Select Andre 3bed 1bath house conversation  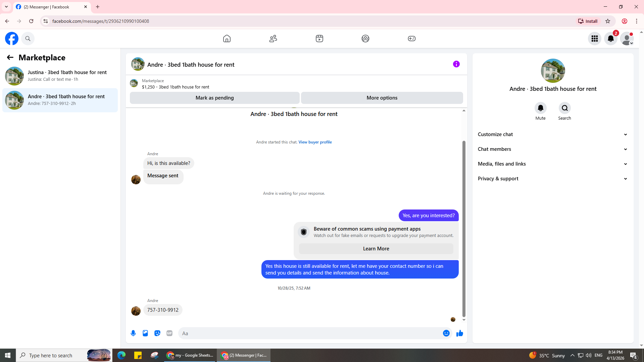60,100
